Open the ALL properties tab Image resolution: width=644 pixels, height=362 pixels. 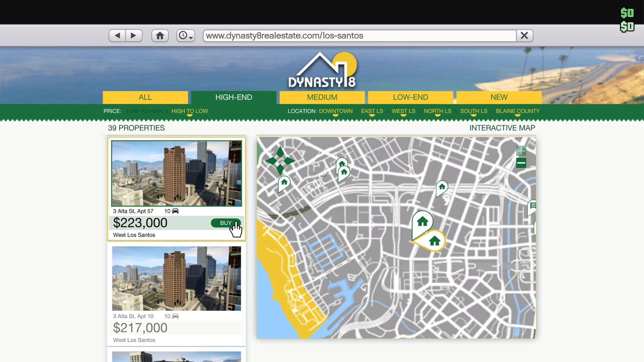coord(145,97)
